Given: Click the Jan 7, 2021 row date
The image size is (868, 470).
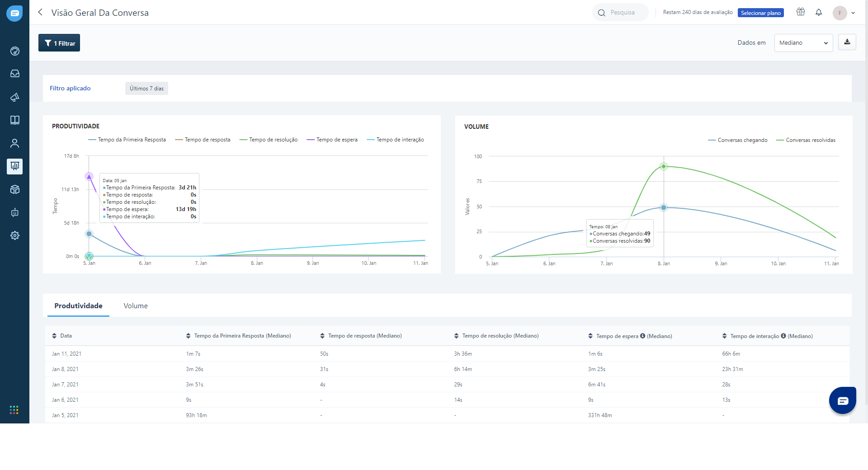Looking at the screenshot, I should [x=65, y=385].
